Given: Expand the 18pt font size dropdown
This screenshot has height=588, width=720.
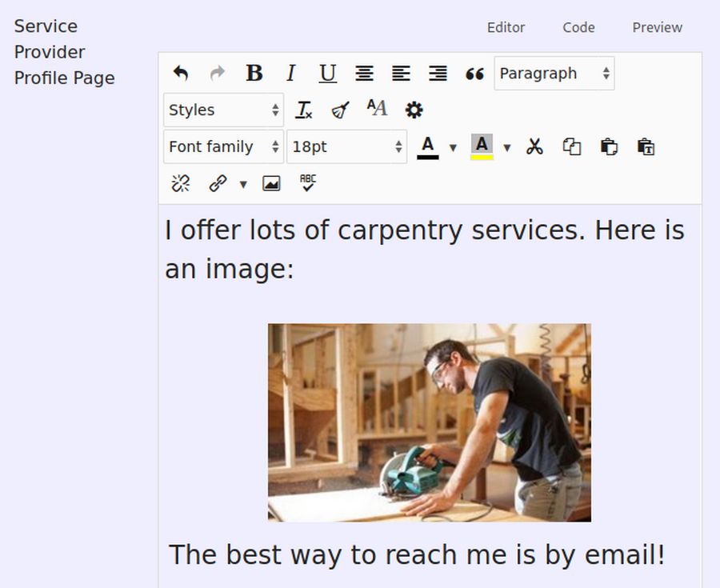Looking at the screenshot, I should pos(346,146).
